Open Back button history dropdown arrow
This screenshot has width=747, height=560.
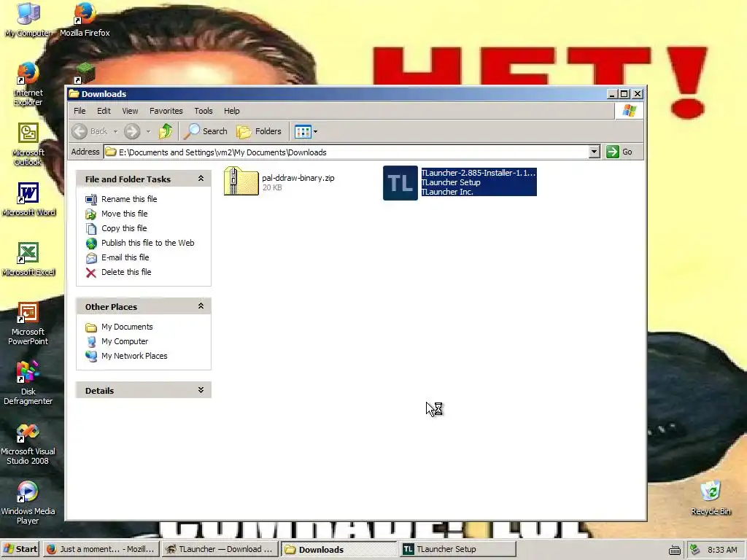pos(115,131)
